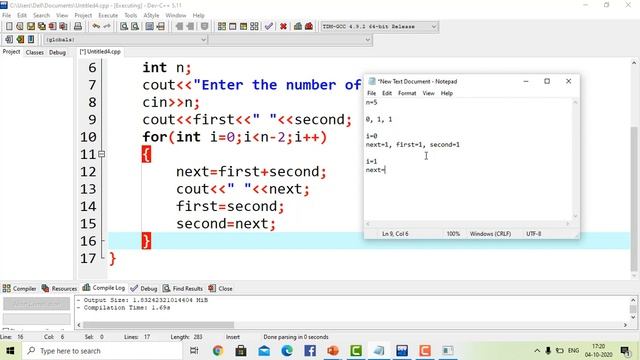Click the horizontal scrollbar in compile log

(x=158, y=325)
